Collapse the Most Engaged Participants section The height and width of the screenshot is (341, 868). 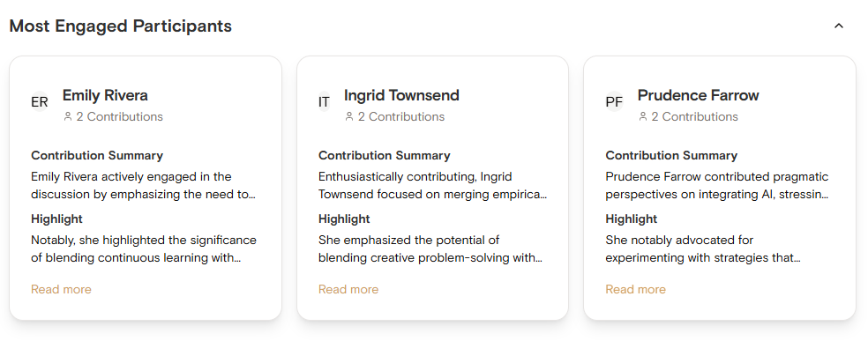tap(839, 26)
